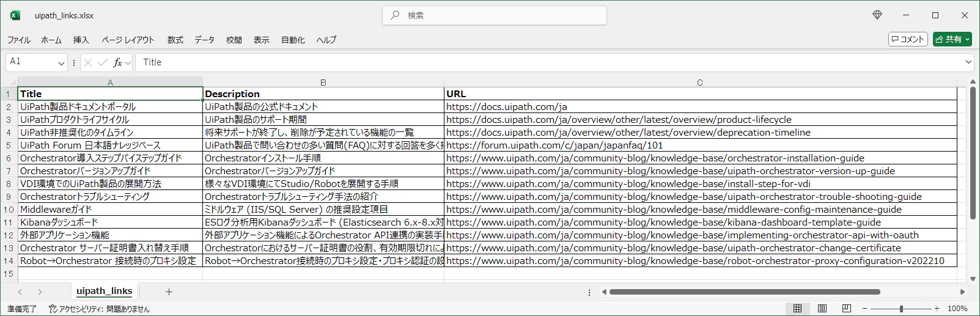Go to previous sheet arrow
The image size is (980, 316).
tap(20, 292)
